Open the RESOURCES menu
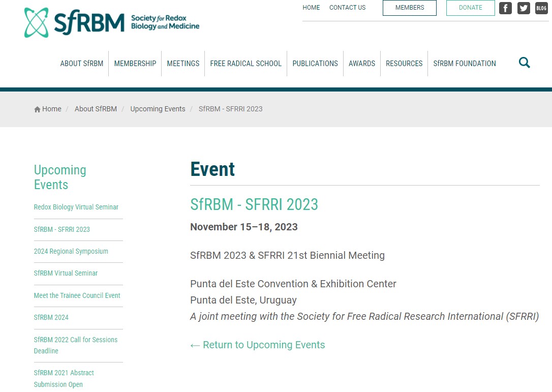The width and height of the screenshot is (552, 392). coord(404,64)
